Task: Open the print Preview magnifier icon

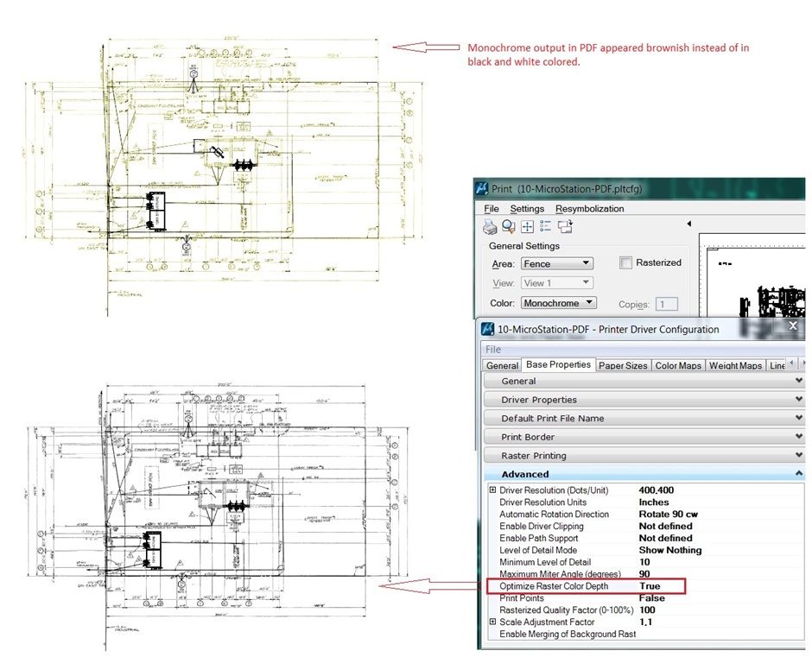Action: (509, 226)
